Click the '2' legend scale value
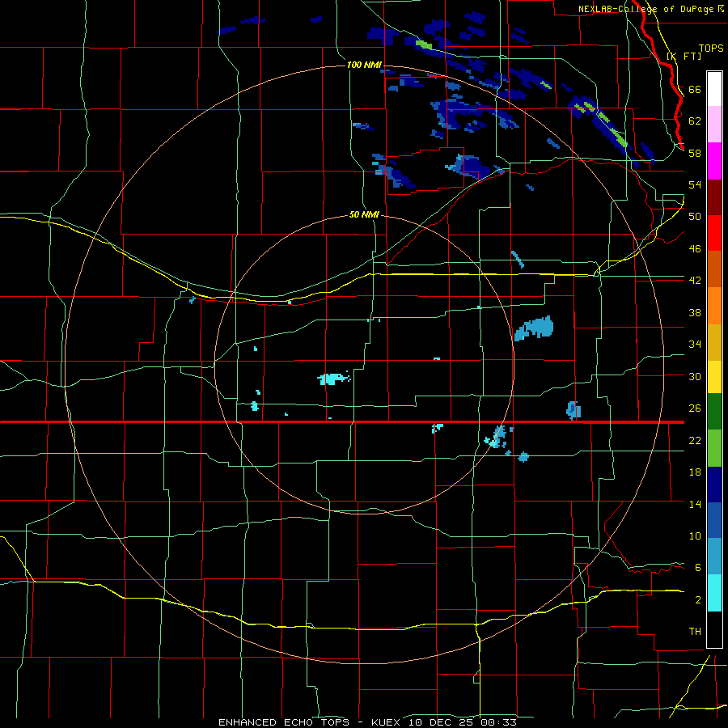This screenshot has height=728, width=728. click(x=698, y=600)
